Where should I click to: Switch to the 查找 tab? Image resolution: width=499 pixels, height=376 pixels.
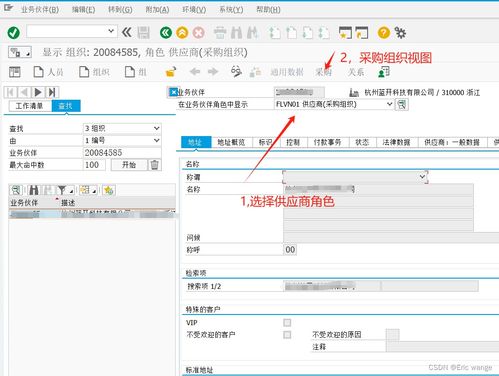coord(66,106)
